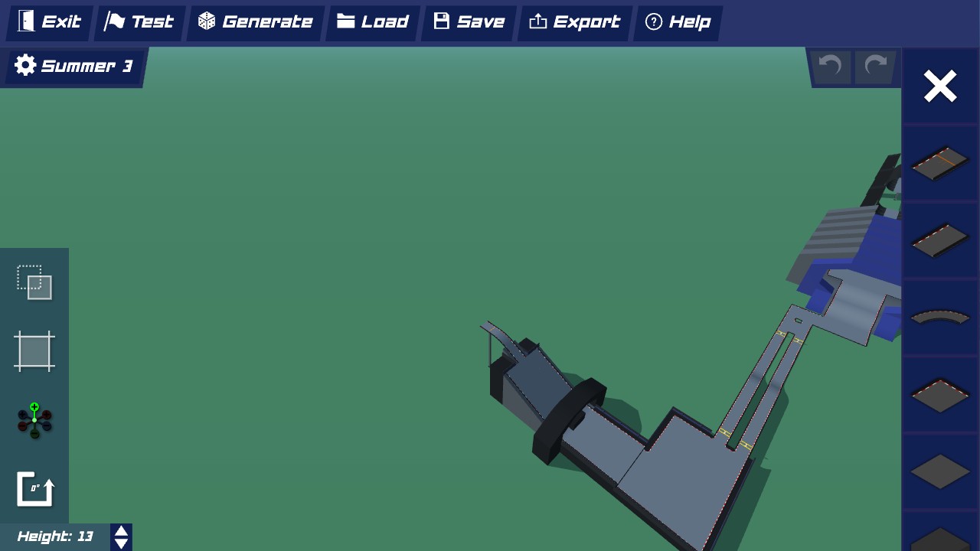Select the curved road piece in the palette
980x551 pixels.
pyautogui.click(x=940, y=316)
